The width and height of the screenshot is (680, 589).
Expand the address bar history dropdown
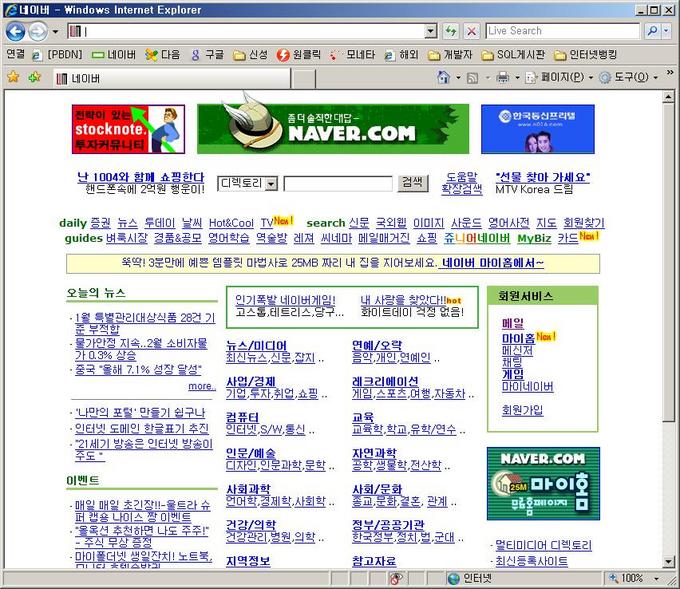(430, 31)
